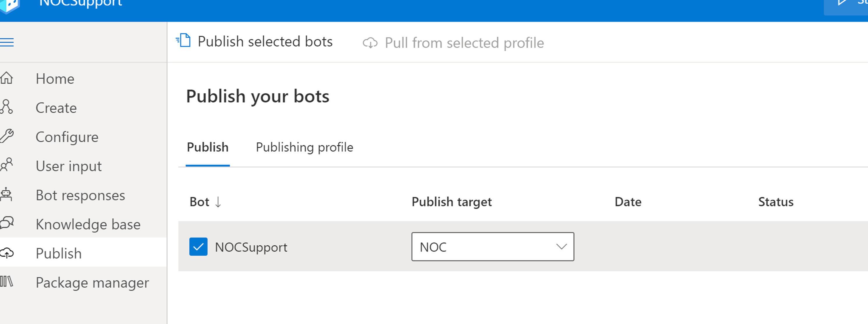
Task: Click the Home house icon
Action: click(x=7, y=78)
